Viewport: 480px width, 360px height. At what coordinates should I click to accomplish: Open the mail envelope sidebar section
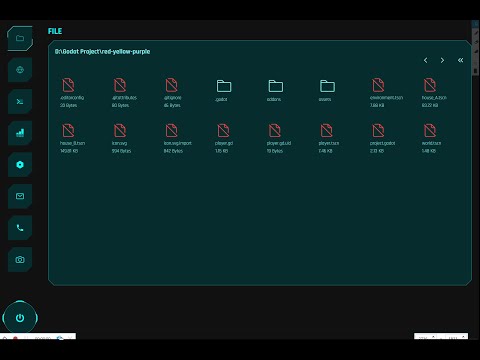pos(20,196)
